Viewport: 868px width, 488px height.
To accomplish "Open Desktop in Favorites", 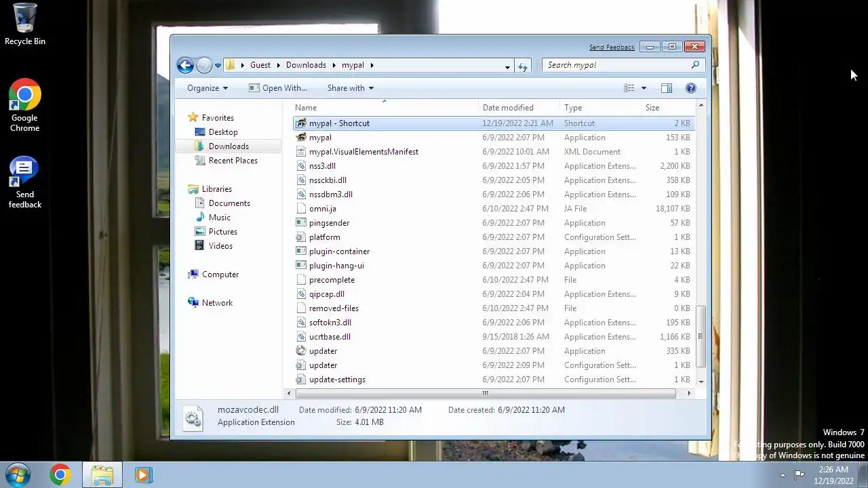I will click(222, 132).
